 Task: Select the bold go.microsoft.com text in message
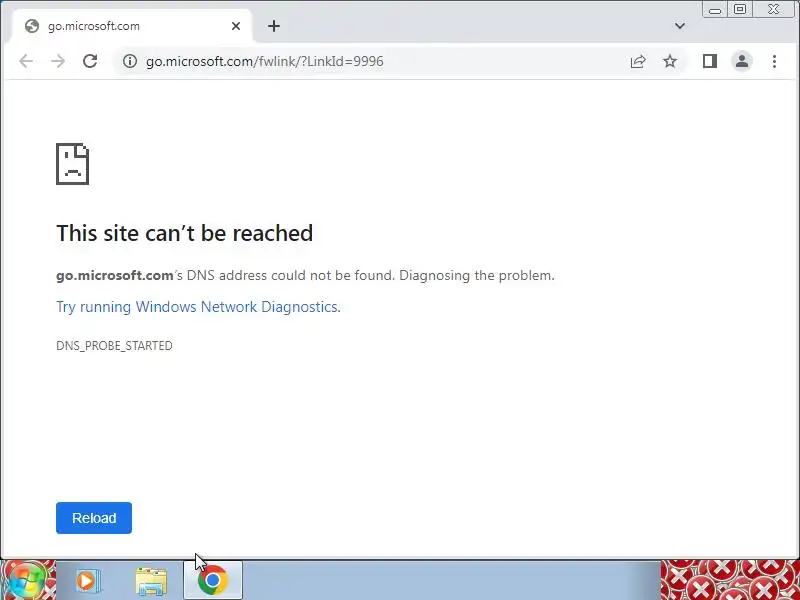click(114, 276)
